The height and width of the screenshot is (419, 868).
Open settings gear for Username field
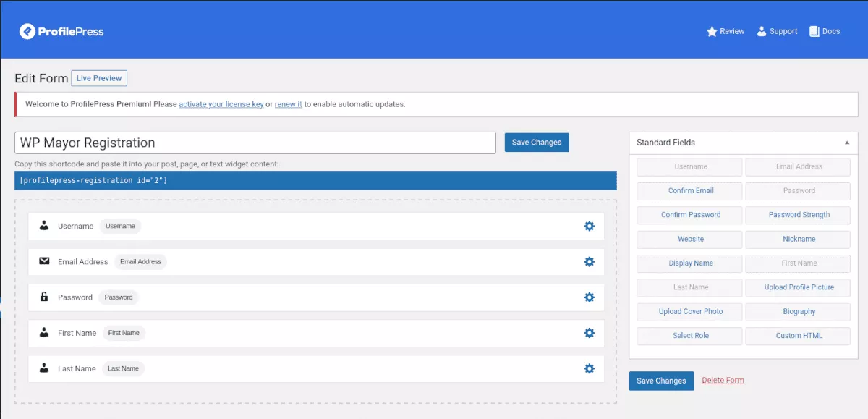click(590, 226)
